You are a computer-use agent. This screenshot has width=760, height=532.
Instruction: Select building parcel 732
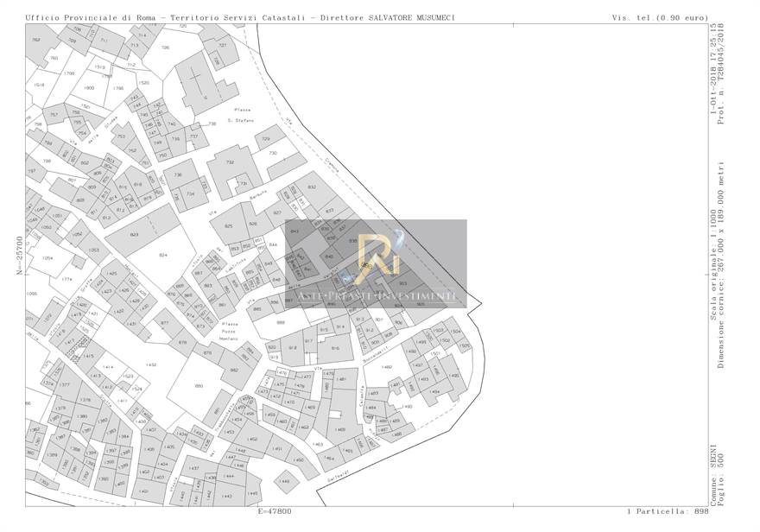(x=229, y=163)
